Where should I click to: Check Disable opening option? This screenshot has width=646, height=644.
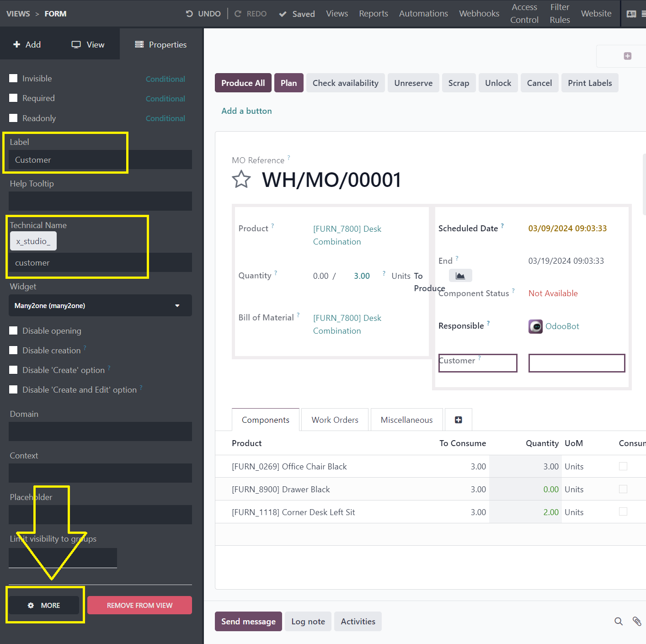(x=14, y=330)
